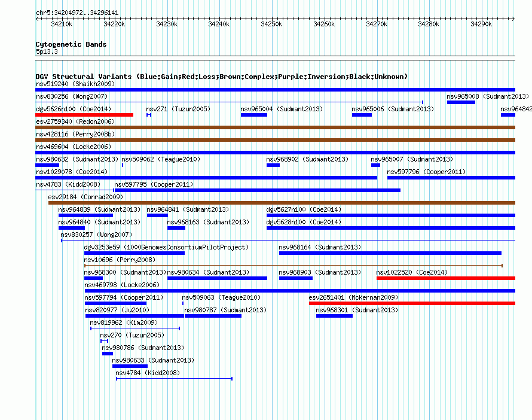This screenshot has width=532, height=420.
Task: Select nsv980634 (Sudmant2013) variant label
Action: point(209,272)
